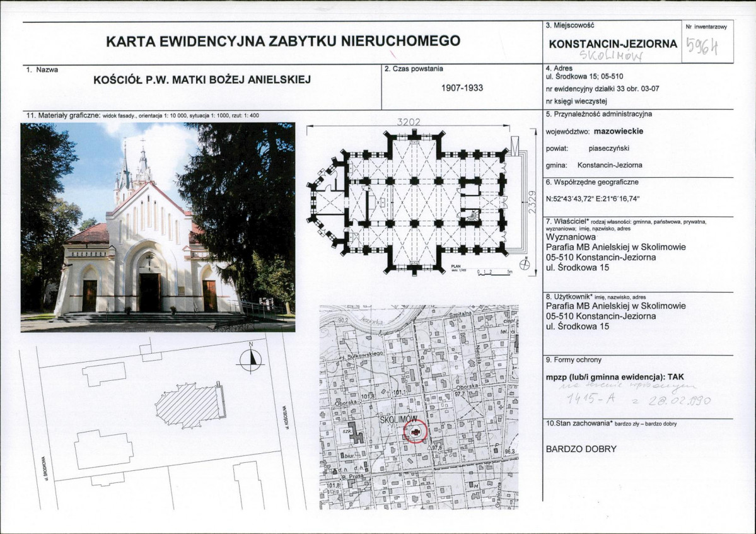The height and width of the screenshot is (534, 756).
Task: Click 'województwo: mazowieckie'
Action: pyautogui.click(x=595, y=131)
